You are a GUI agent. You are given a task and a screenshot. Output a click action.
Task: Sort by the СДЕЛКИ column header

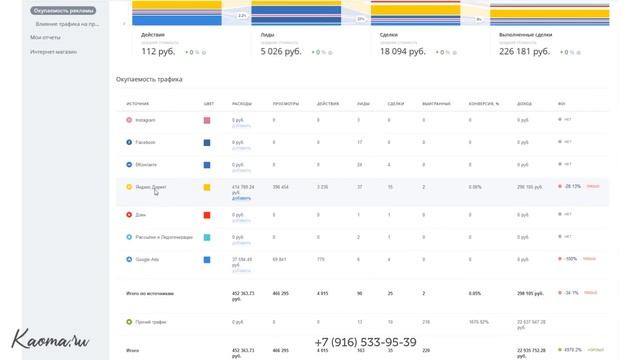396,104
